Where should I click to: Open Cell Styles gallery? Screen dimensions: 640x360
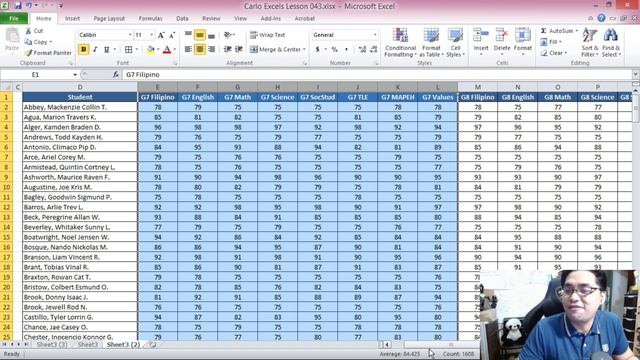tap(455, 42)
